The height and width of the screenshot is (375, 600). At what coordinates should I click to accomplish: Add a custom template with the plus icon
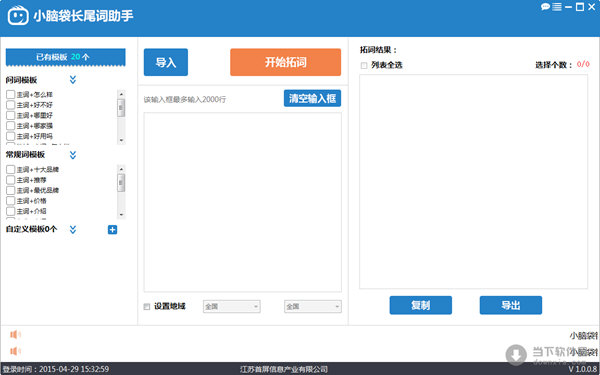click(x=112, y=230)
